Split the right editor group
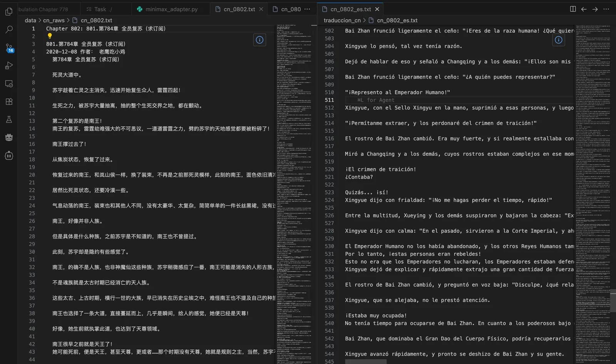 pos(573,9)
